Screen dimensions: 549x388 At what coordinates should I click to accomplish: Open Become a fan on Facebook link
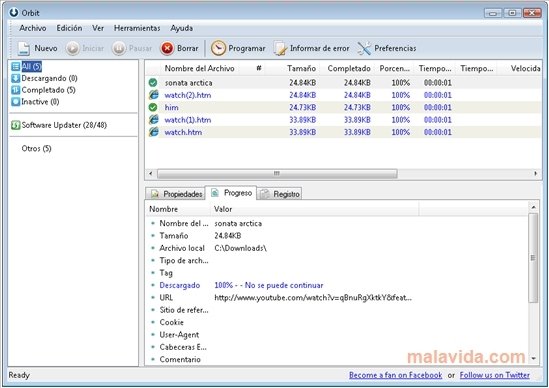(x=396, y=375)
